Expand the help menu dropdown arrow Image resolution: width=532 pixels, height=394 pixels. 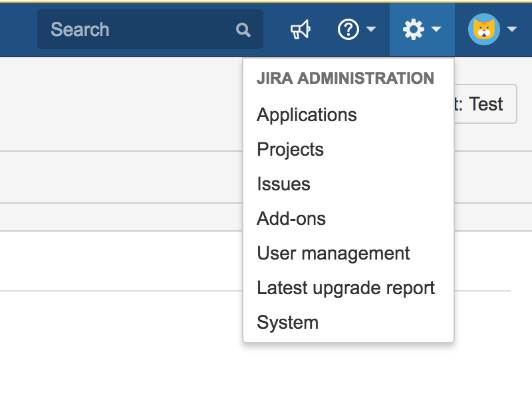pyautogui.click(x=371, y=30)
